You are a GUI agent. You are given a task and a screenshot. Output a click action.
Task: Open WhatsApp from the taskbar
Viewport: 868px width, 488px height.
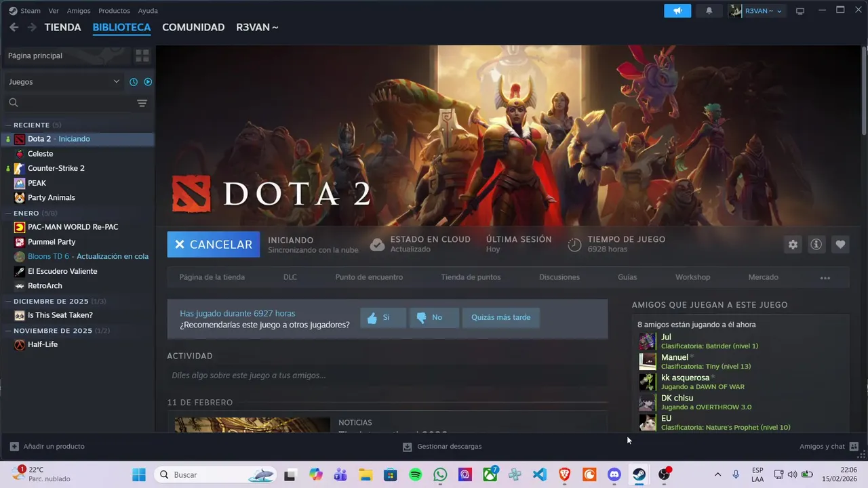point(440,475)
